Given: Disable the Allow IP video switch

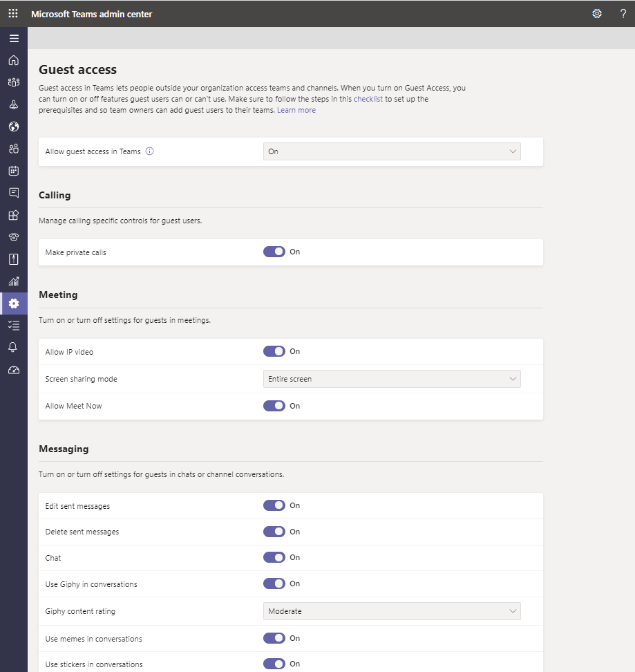Looking at the screenshot, I should 274,351.
